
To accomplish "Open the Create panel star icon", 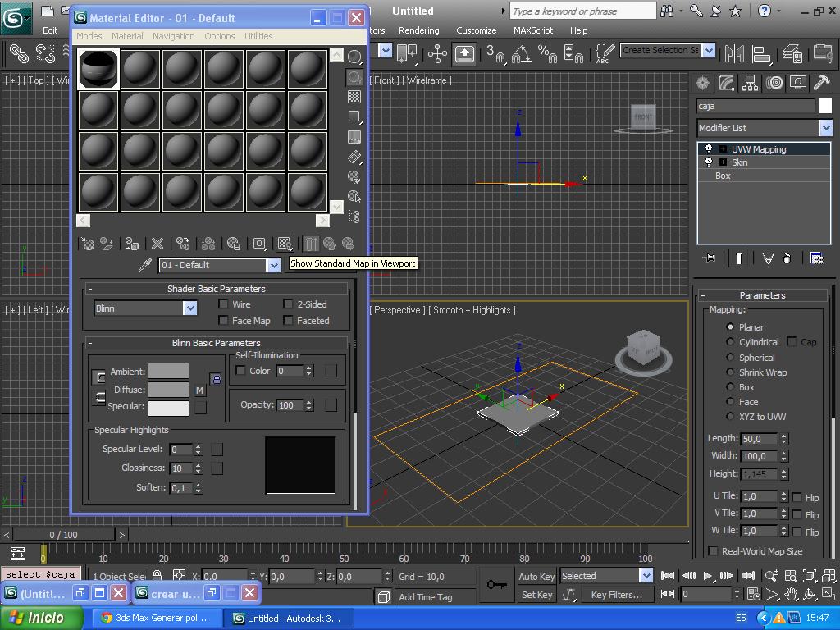I will pyautogui.click(x=702, y=83).
